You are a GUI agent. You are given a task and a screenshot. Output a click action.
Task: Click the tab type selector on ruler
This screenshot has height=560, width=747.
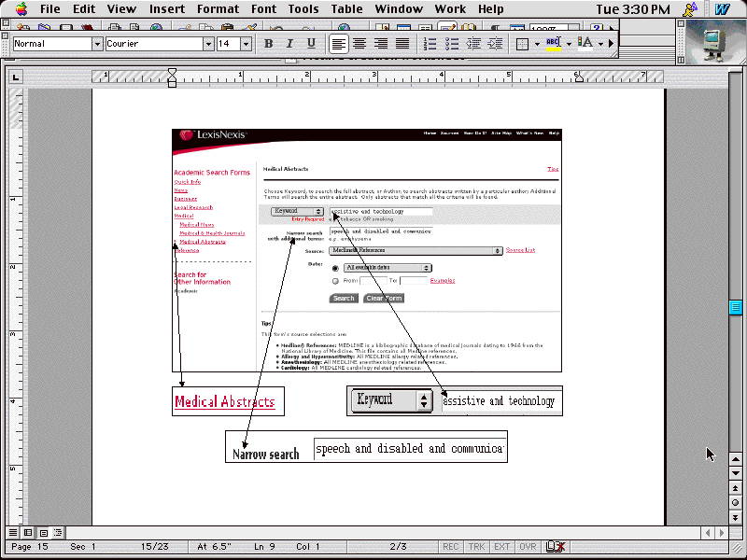tap(16, 77)
